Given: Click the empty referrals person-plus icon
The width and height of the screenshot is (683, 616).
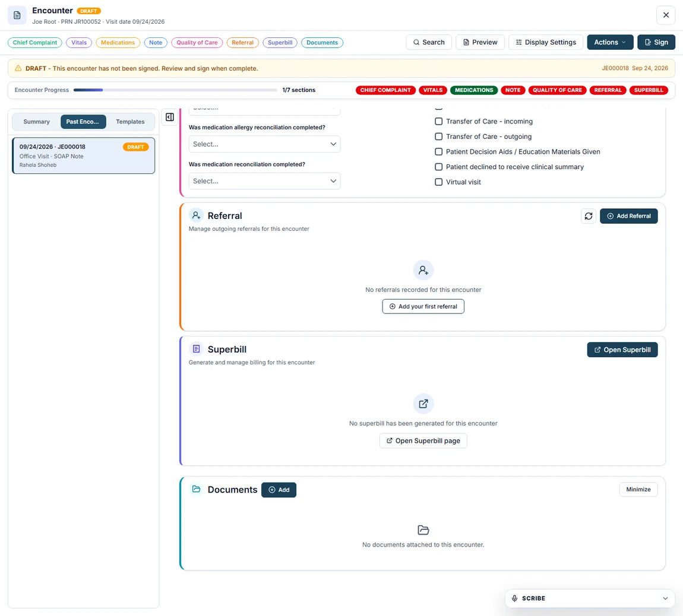Looking at the screenshot, I should click(x=423, y=271).
